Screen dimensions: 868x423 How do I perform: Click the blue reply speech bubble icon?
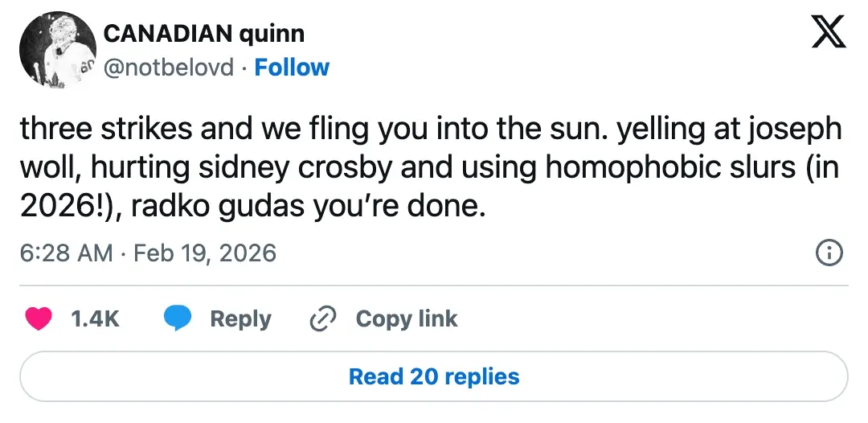(x=178, y=319)
